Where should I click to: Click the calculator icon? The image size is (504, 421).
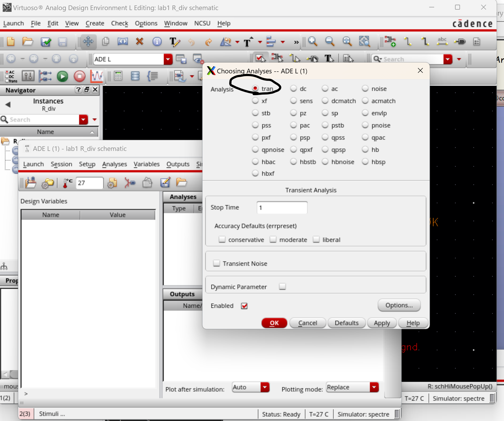pos(118,76)
